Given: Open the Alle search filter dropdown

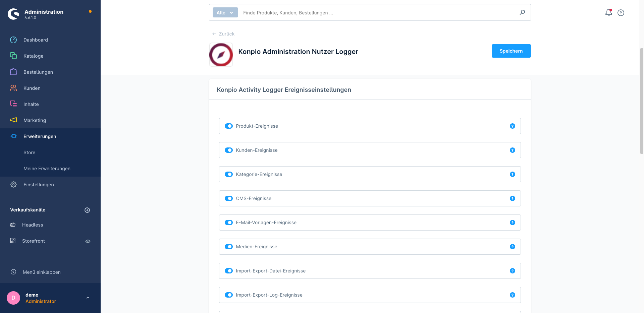Looking at the screenshot, I should pyautogui.click(x=225, y=12).
